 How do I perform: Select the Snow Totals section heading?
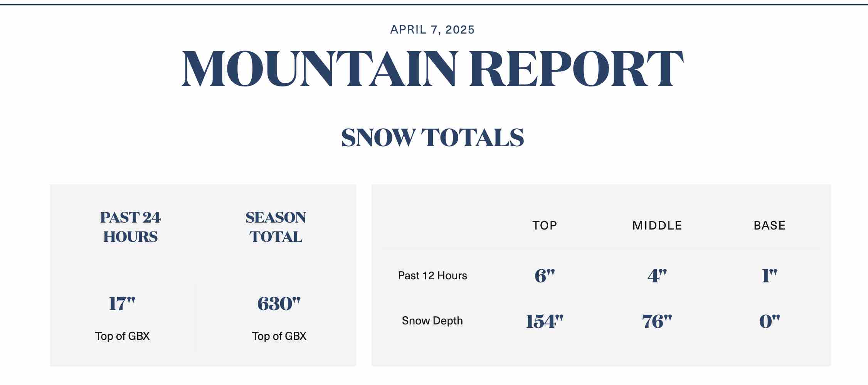coord(432,137)
